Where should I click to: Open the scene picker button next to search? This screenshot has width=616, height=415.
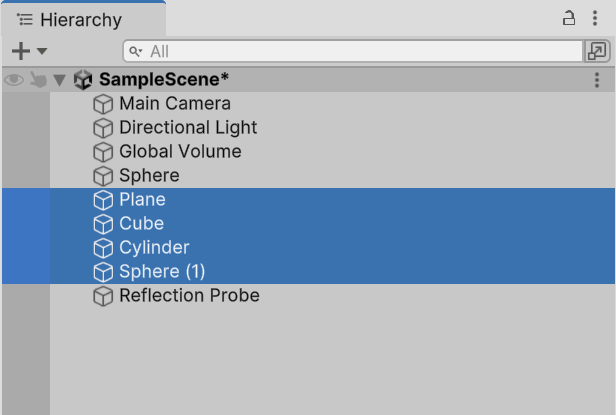pyautogui.click(x=597, y=51)
